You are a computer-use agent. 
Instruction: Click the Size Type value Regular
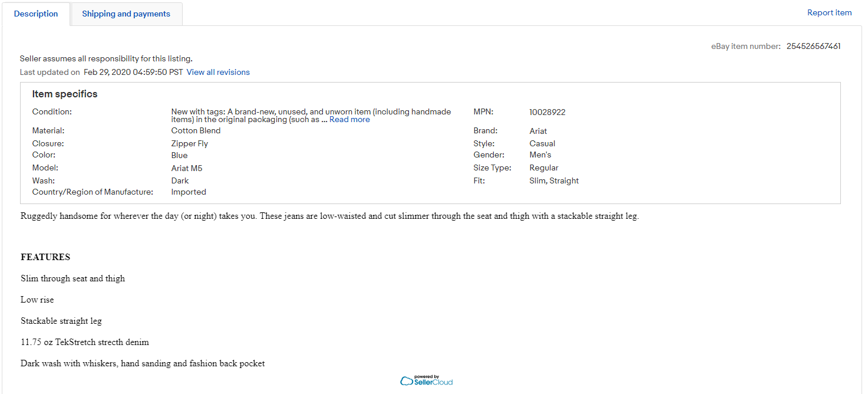(544, 168)
